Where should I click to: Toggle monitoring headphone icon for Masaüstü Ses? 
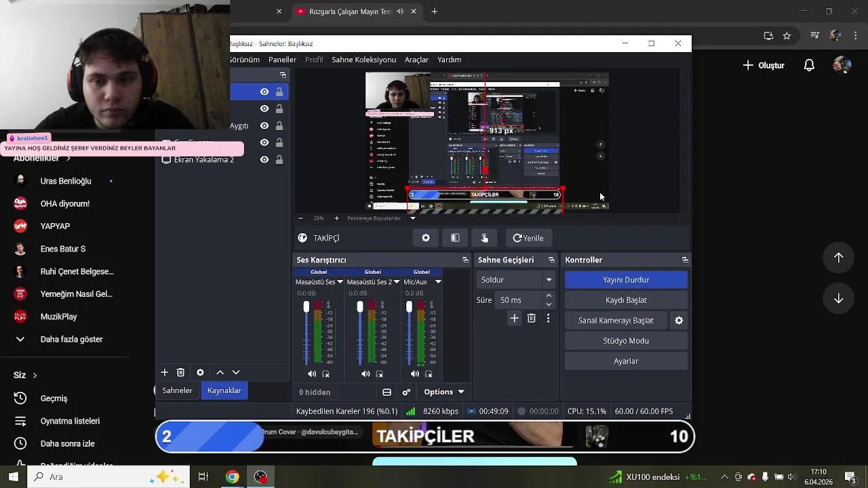[x=325, y=374]
